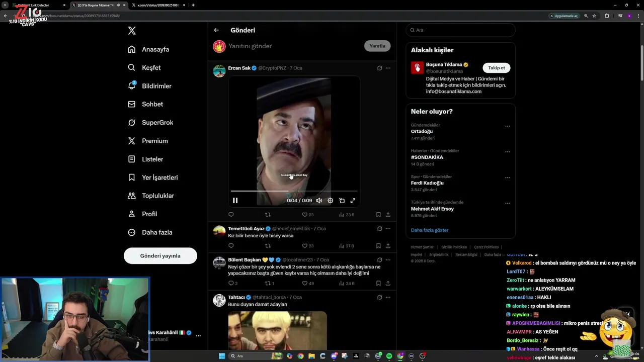Repost Ercan Sak's post
644x362 pixels.
[268, 215]
